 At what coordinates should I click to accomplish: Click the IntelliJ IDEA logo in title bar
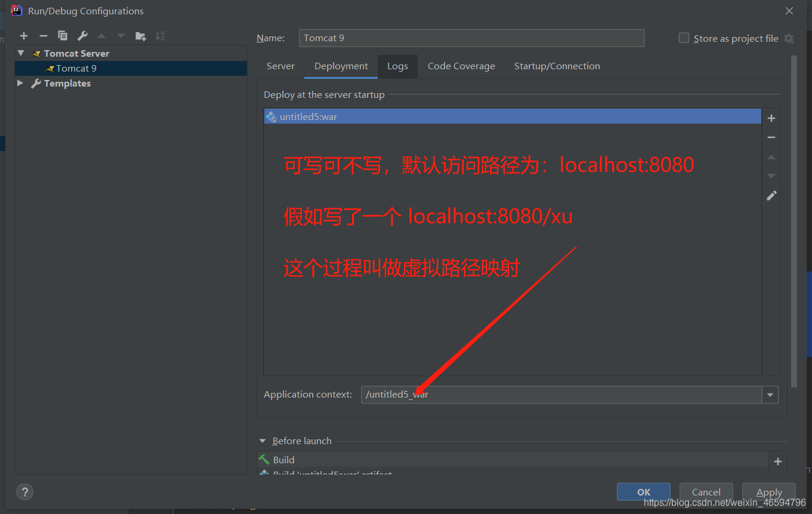pyautogui.click(x=17, y=10)
